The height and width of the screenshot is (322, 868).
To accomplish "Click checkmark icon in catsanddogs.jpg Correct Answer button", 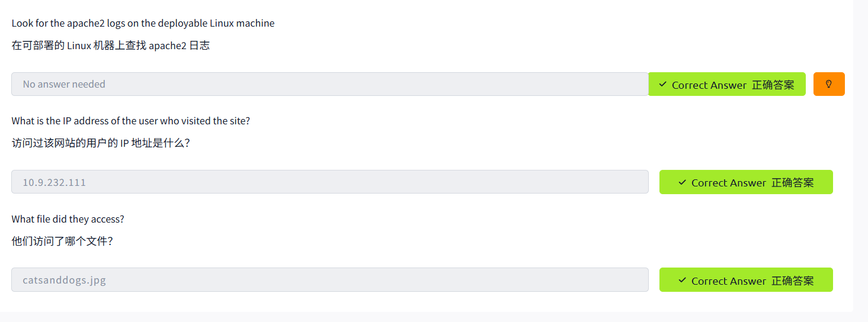I will [x=682, y=280].
